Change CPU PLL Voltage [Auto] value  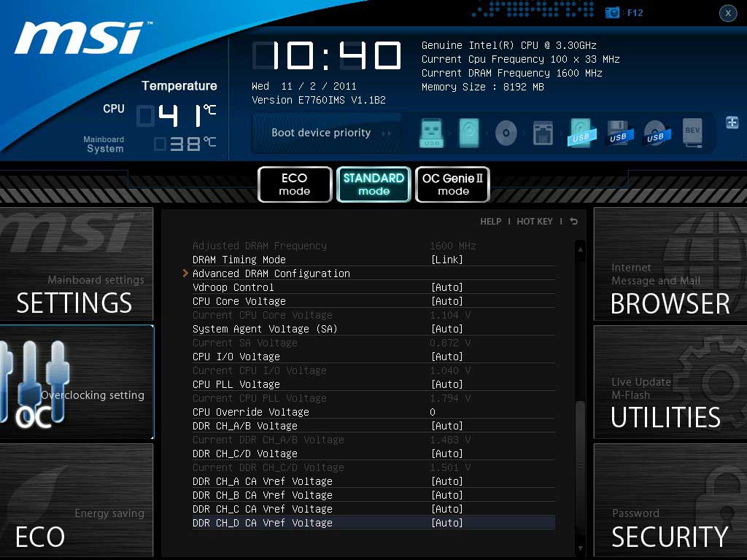(x=447, y=384)
